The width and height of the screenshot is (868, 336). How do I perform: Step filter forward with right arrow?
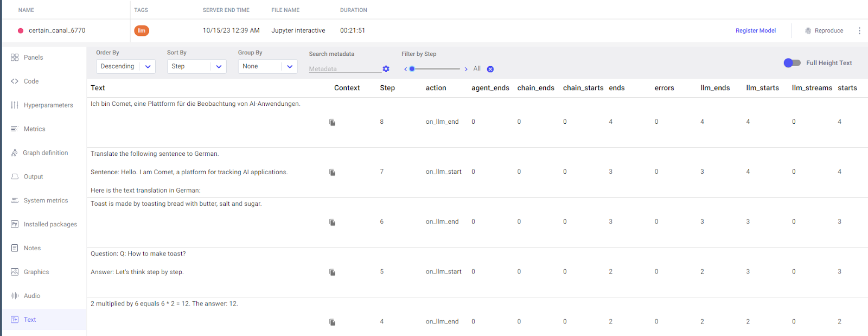click(466, 69)
